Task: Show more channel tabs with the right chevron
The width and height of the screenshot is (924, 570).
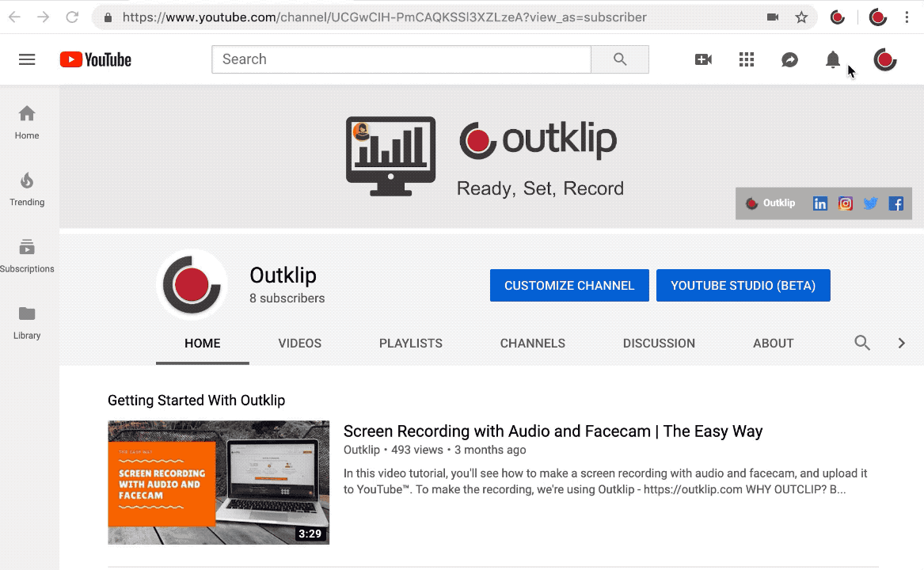Action: click(x=901, y=343)
